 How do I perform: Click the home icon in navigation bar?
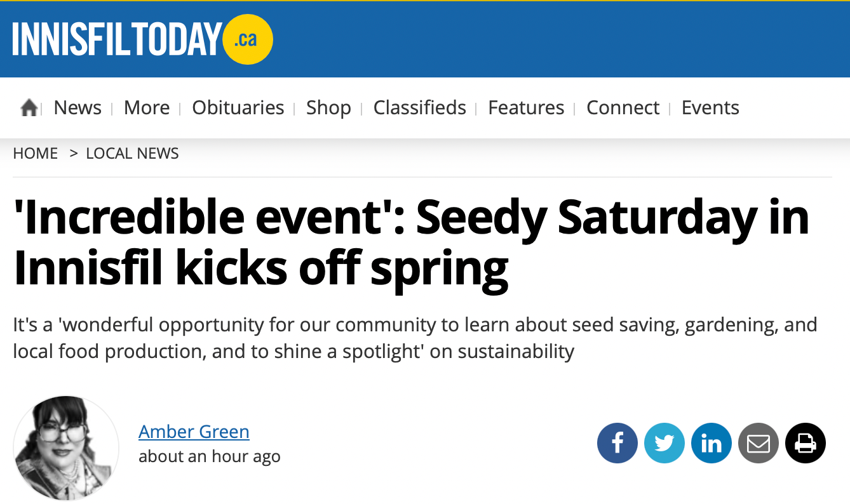pyautogui.click(x=29, y=108)
